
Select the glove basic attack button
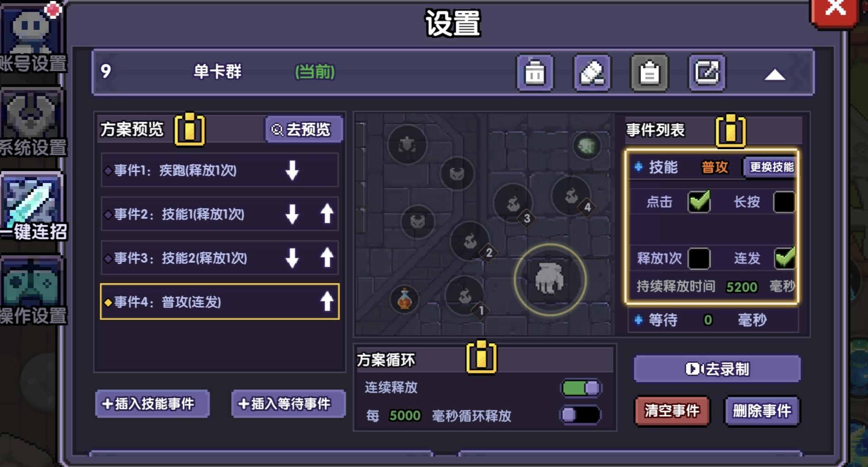550,279
